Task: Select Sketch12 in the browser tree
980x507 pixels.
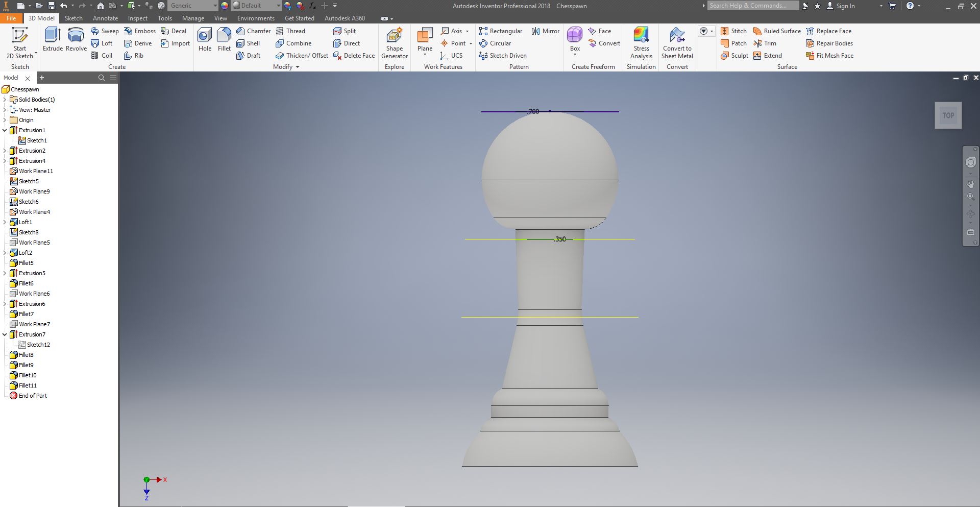Action: [x=34, y=345]
